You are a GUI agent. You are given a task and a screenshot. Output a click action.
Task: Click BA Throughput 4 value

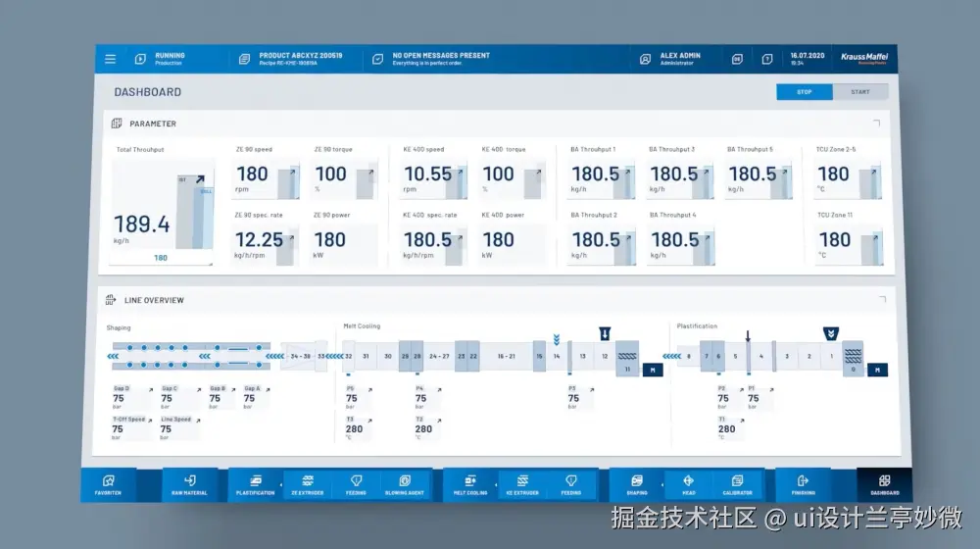pyautogui.click(x=675, y=239)
